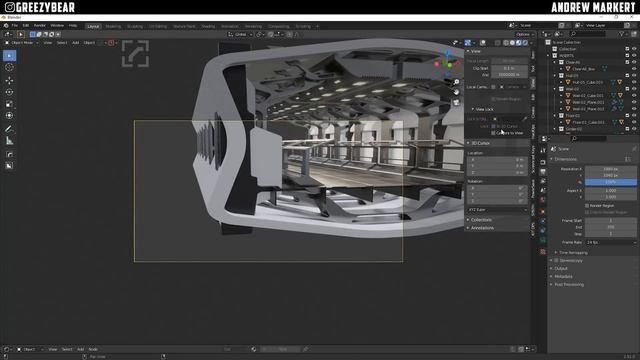
Task: Open the viewport Add menu
Action: [x=76, y=42]
